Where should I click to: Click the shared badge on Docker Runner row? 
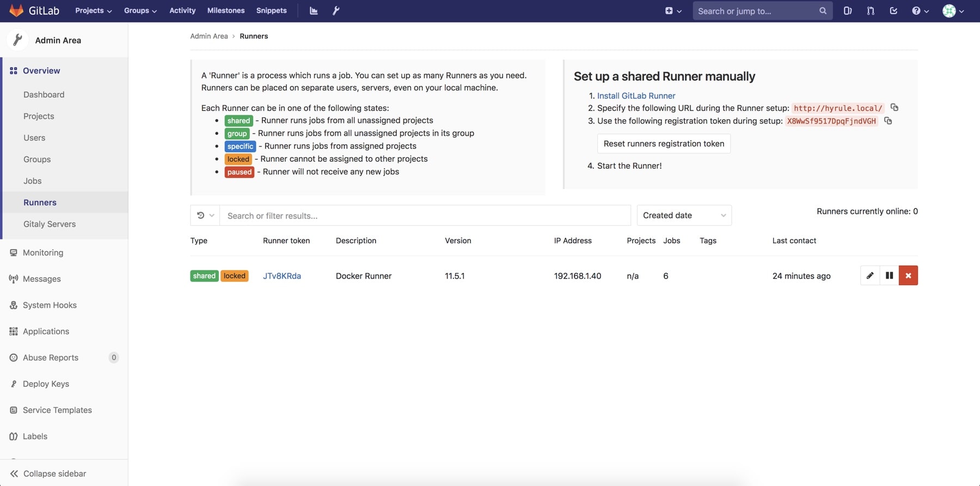tap(204, 276)
